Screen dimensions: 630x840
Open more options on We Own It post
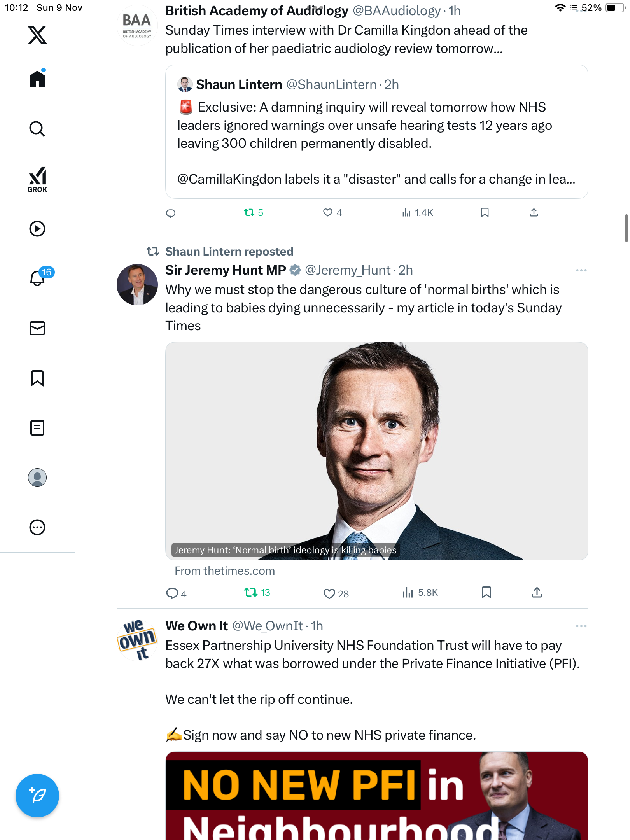point(581,626)
